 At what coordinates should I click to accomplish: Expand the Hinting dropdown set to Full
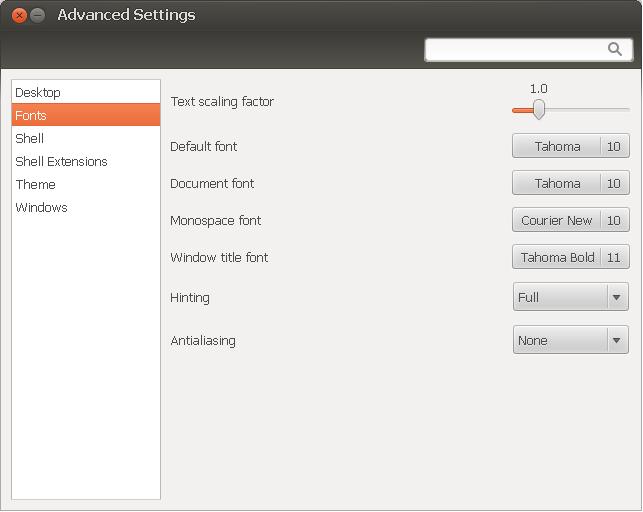[x=571, y=296]
